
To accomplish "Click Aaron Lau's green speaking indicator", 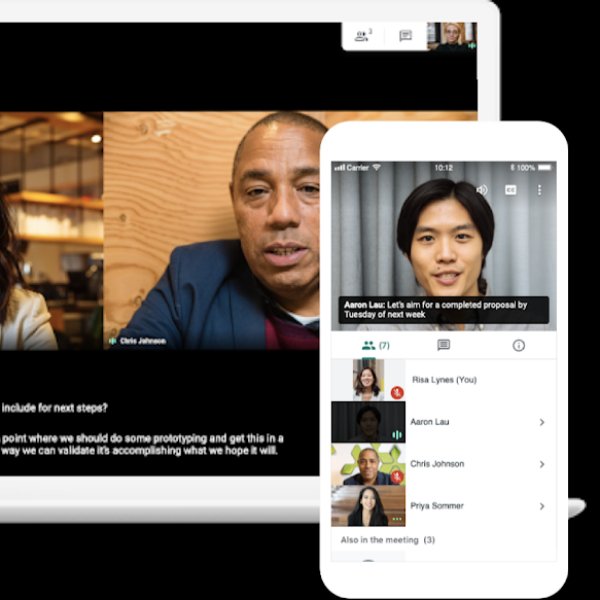I will coord(397,434).
